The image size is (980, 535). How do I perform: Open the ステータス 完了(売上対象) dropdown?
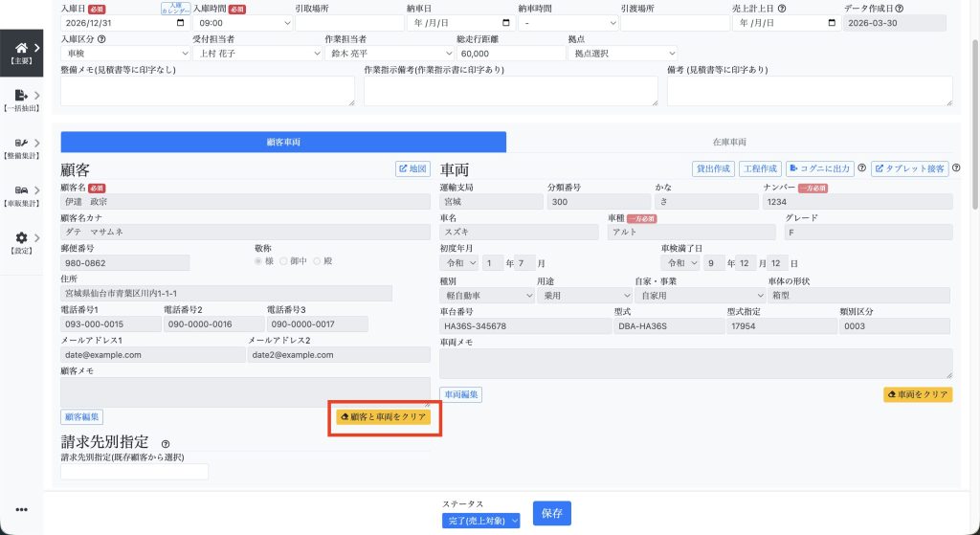coord(480,521)
